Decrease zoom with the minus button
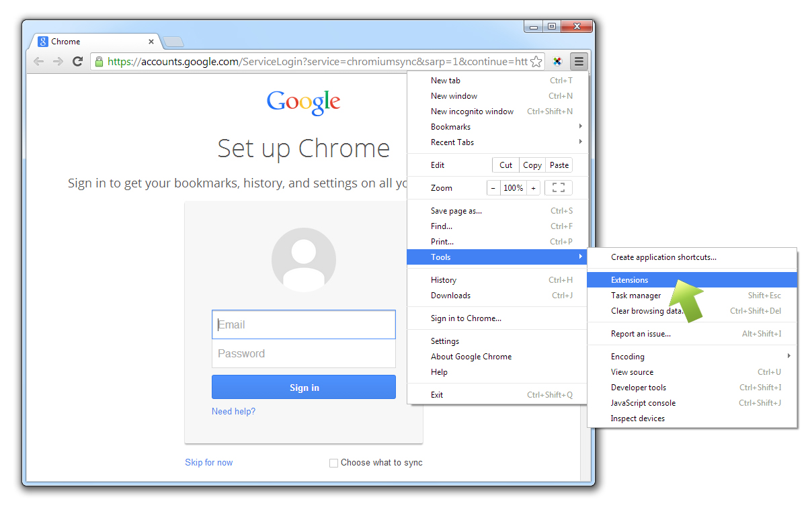 [x=493, y=188]
